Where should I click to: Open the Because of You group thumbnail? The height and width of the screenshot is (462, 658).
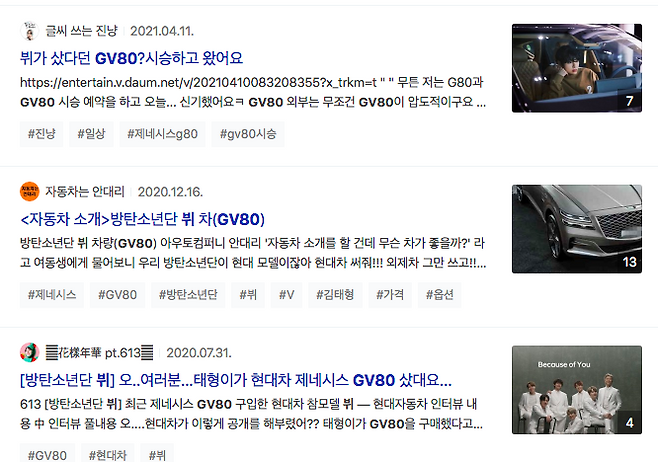click(x=577, y=389)
